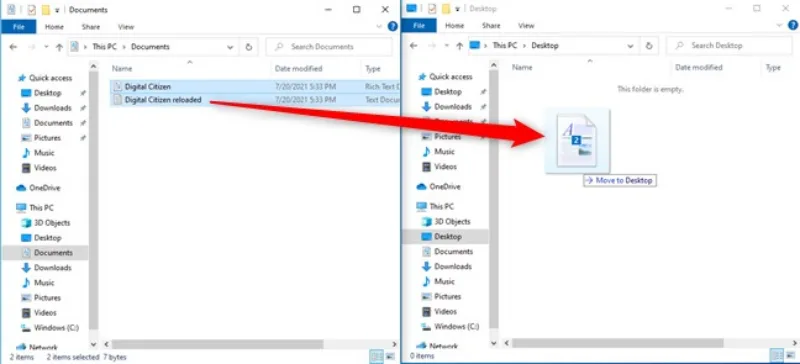
Task: Open the Home tab in Documents window
Action: coord(54,27)
